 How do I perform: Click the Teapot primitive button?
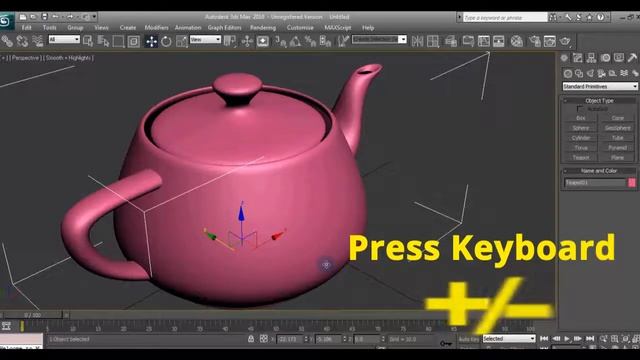581,157
